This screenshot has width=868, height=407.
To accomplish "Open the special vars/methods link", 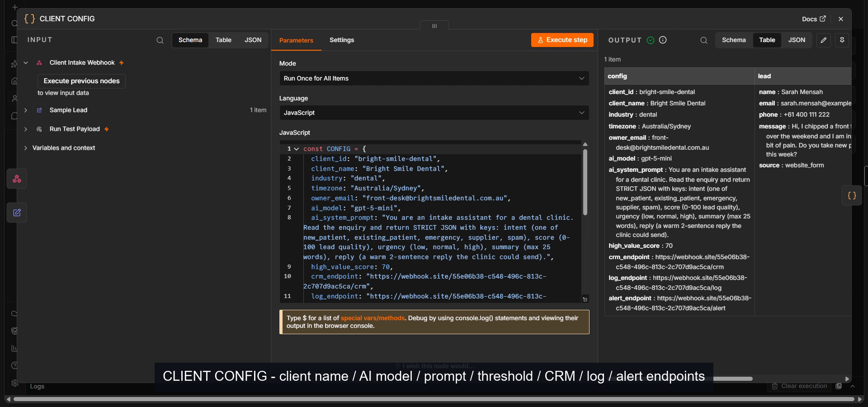I will [373, 318].
